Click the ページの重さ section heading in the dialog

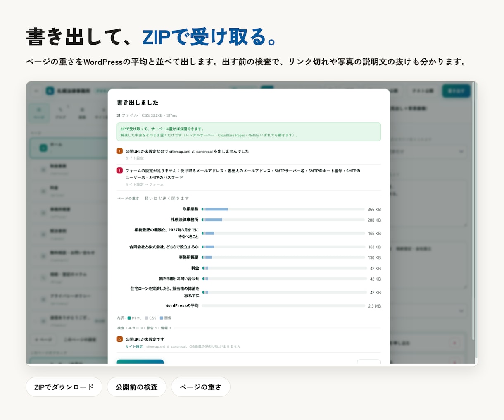128,198
